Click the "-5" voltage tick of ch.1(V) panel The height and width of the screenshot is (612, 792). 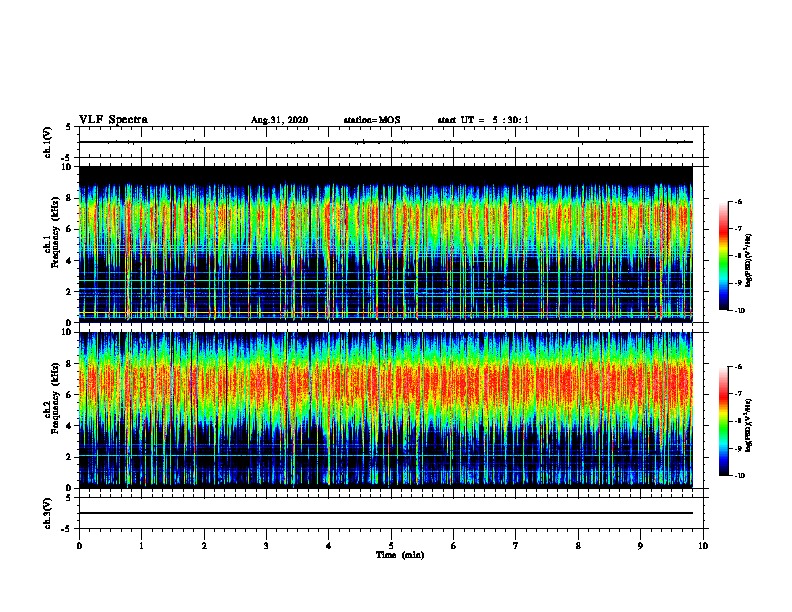pyautogui.click(x=67, y=158)
